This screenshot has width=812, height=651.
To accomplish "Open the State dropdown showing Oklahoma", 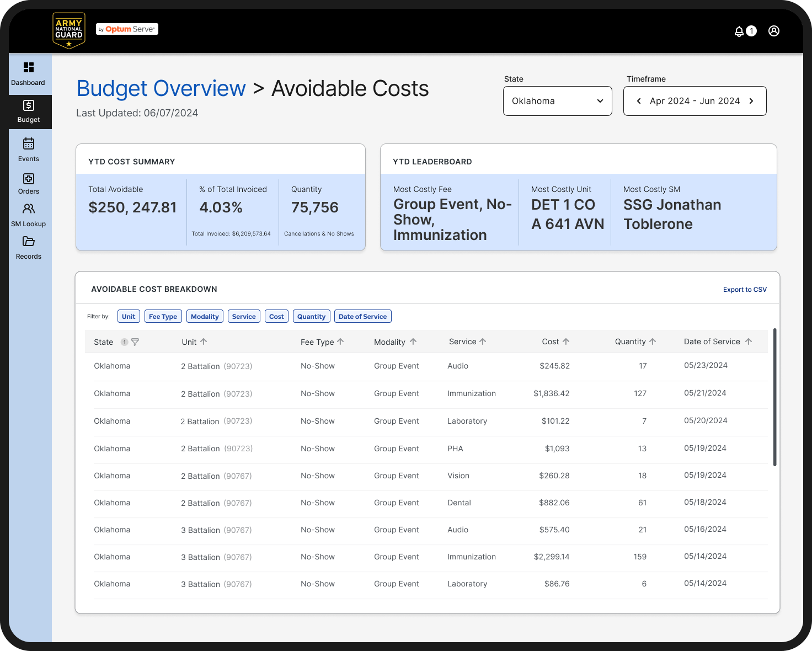I will pyautogui.click(x=558, y=101).
